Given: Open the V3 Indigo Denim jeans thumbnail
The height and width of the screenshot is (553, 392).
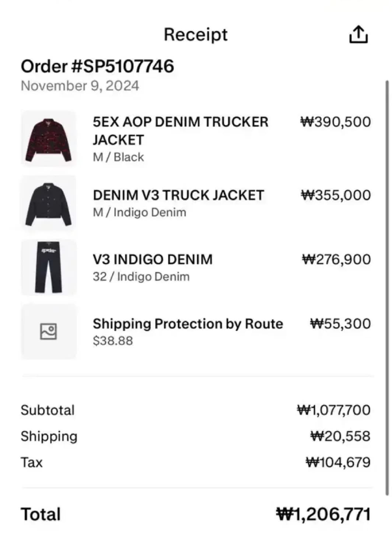Looking at the screenshot, I should 48,267.
